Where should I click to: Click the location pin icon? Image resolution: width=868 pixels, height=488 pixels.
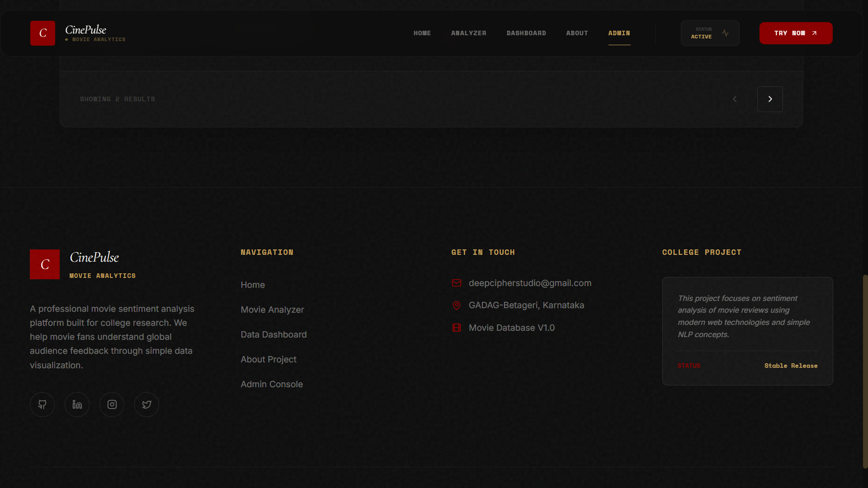(457, 305)
